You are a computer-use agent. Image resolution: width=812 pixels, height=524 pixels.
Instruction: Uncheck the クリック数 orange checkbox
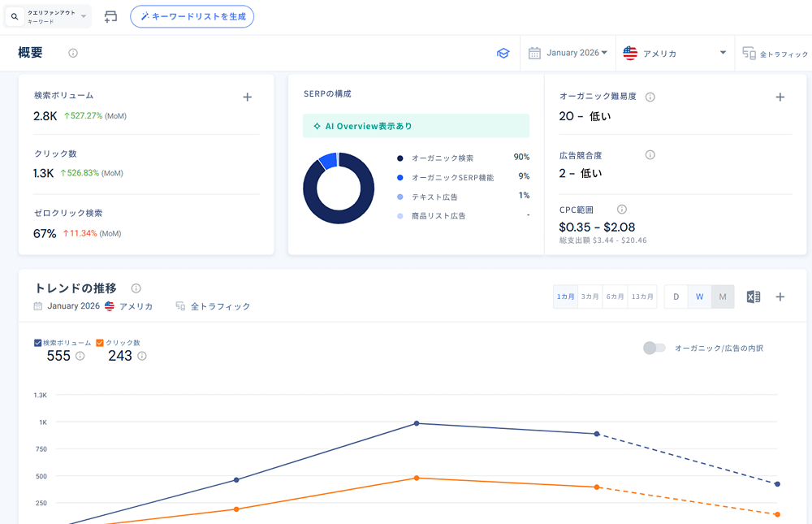(x=100, y=343)
